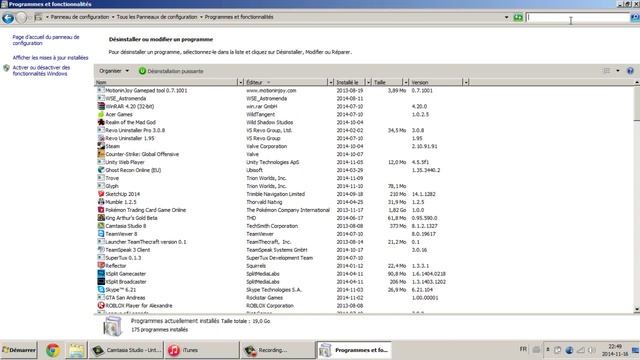Image resolution: width=640 pixels, height=360 pixels.
Task: Open address bar history dropdown arrow
Action: coord(507,17)
